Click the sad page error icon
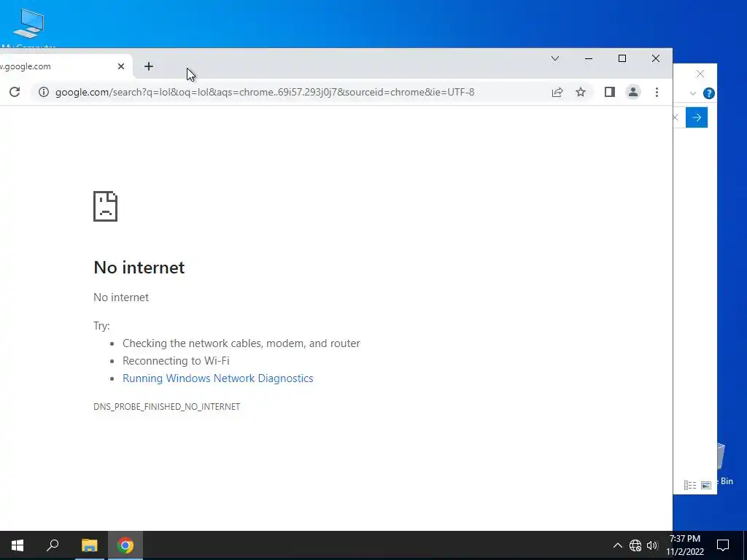747x560 pixels. click(x=105, y=206)
